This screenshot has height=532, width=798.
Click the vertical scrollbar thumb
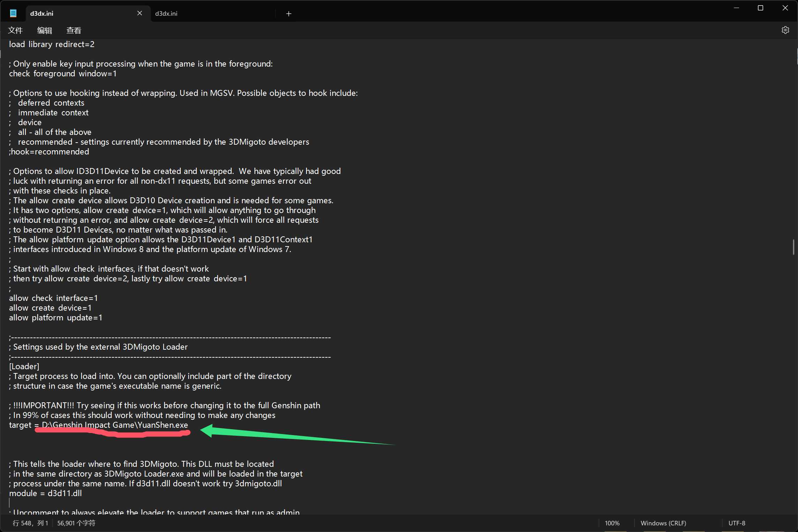(793, 247)
